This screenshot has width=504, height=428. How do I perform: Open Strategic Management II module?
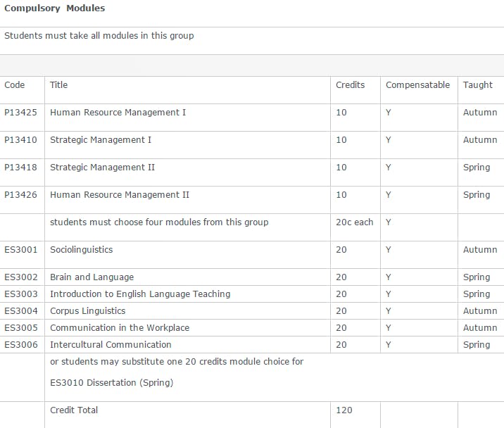click(x=102, y=168)
